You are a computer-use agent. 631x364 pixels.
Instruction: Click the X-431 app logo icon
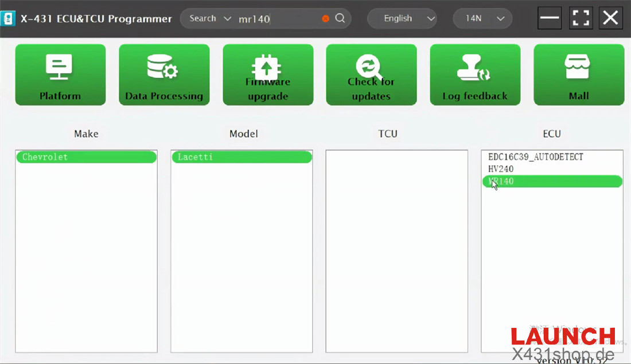(x=9, y=18)
